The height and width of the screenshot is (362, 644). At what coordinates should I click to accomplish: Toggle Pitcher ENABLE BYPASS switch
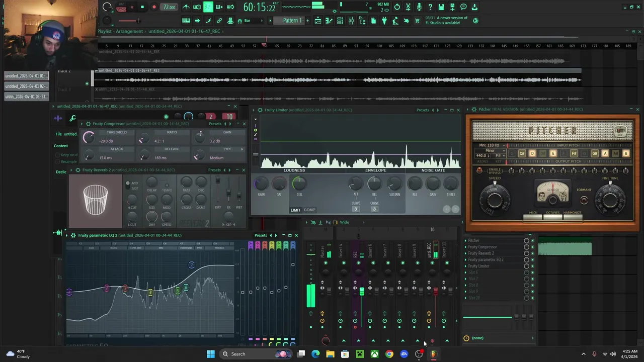coord(479,170)
